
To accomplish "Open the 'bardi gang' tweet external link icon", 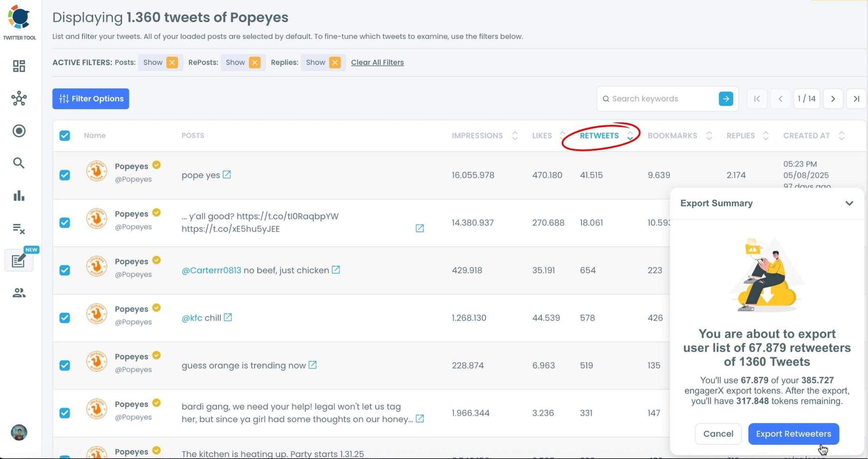I will point(420,419).
